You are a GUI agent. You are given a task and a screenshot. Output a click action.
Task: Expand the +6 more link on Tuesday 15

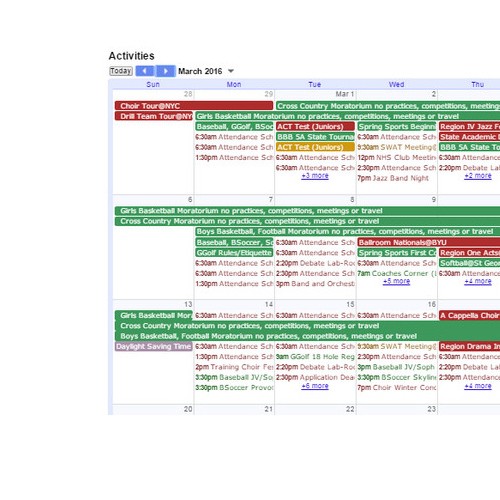(315, 386)
